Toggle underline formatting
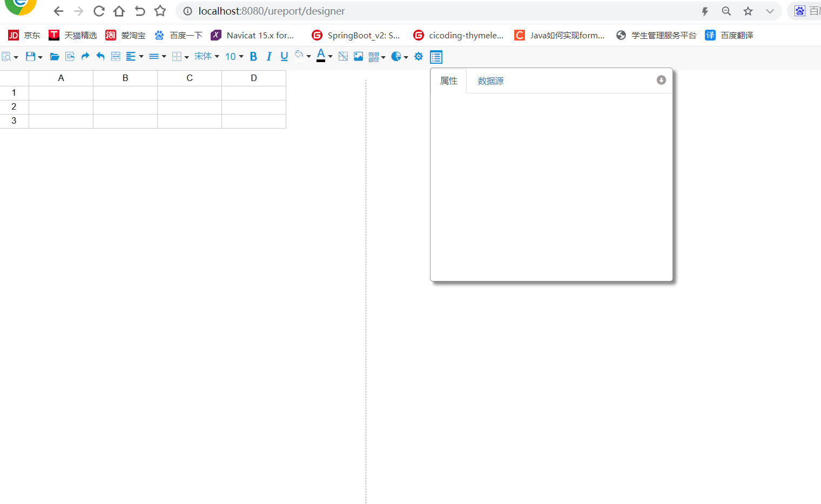Image resolution: width=821 pixels, height=504 pixels. [x=284, y=56]
